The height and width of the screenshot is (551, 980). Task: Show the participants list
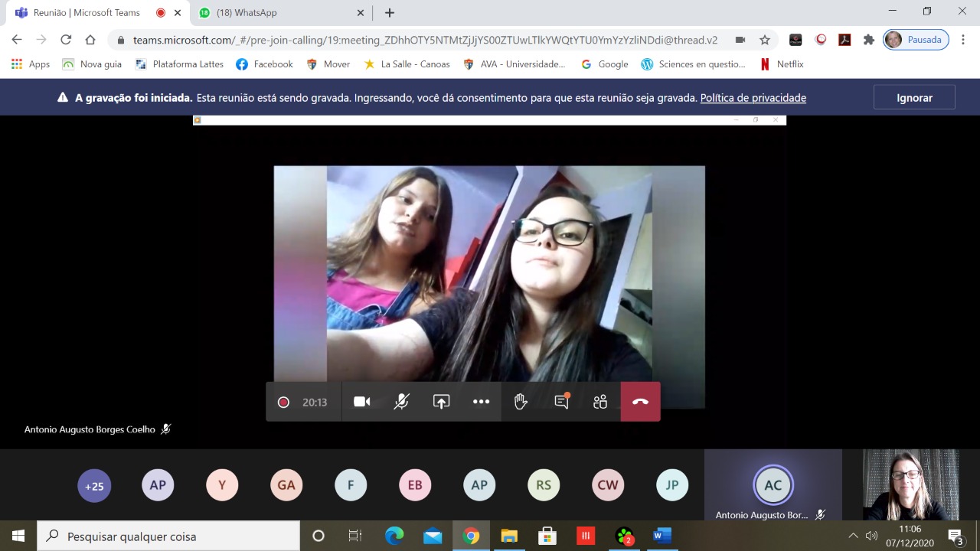[600, 402]
